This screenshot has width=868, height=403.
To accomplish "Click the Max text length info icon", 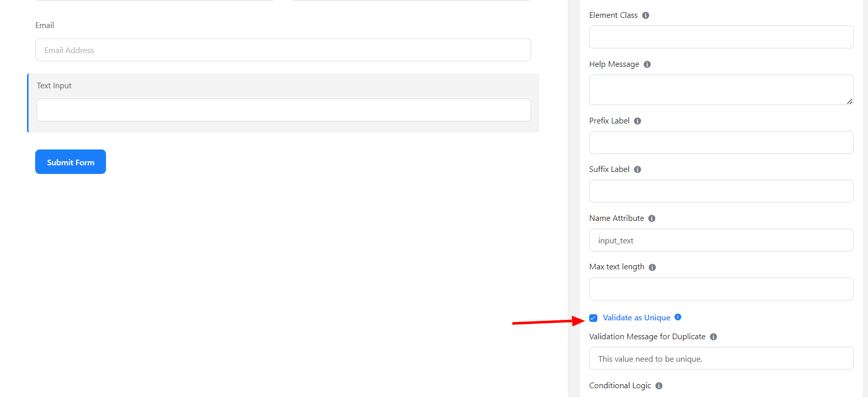I will point(652,267).
